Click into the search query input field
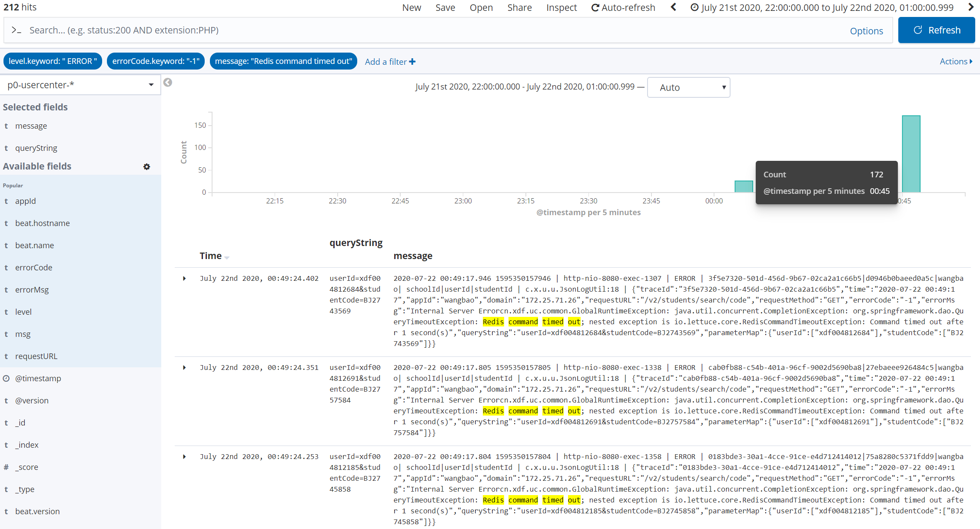980x529 pixels. pyautogui.click(x=391, y=30)
